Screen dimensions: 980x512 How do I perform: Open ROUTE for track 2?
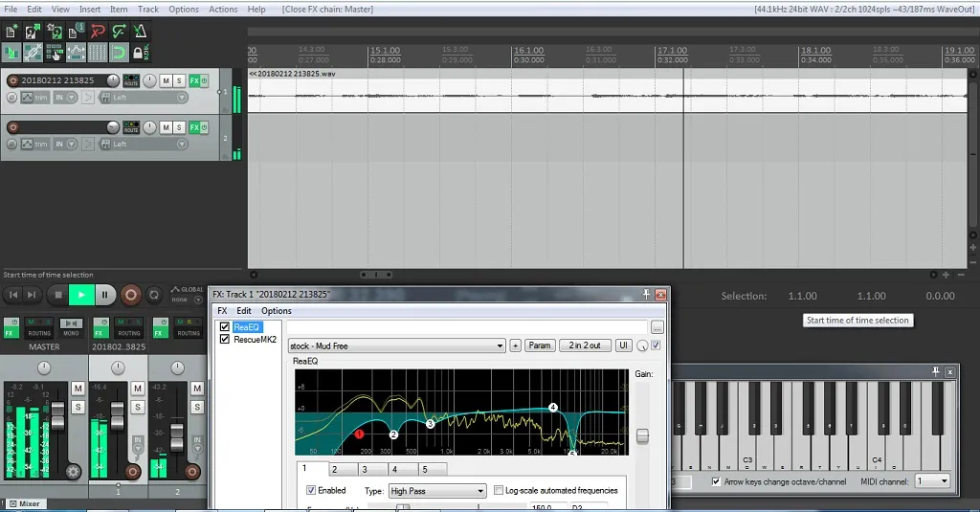(131, 127)
